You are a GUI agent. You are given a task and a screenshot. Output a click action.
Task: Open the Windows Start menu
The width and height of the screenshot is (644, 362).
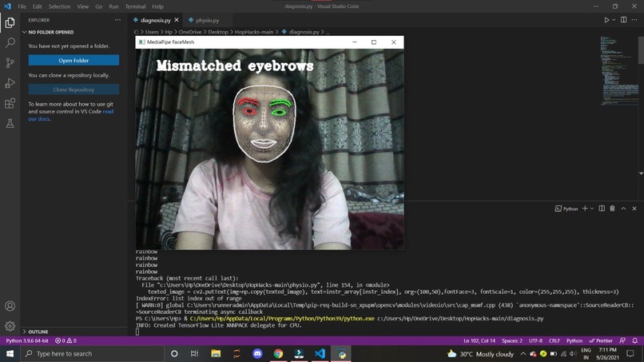tap(10, 353)
